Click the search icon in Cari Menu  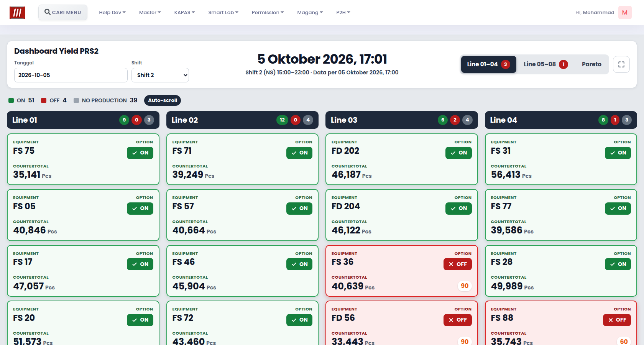pos(48,12)
